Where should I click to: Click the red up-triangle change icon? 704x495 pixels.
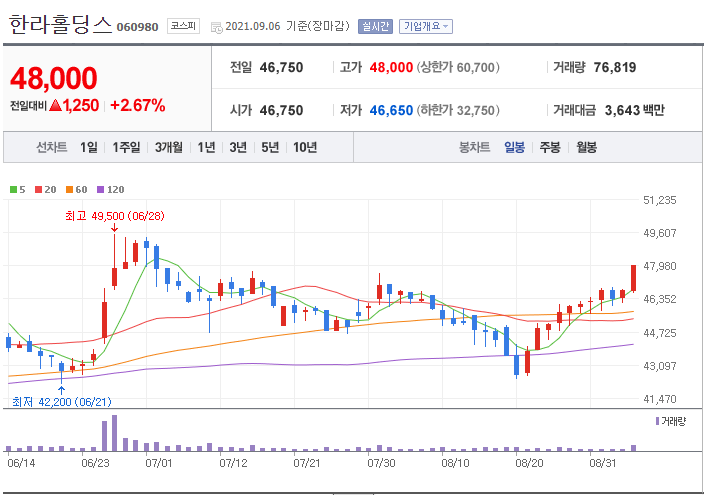(55, 106)
